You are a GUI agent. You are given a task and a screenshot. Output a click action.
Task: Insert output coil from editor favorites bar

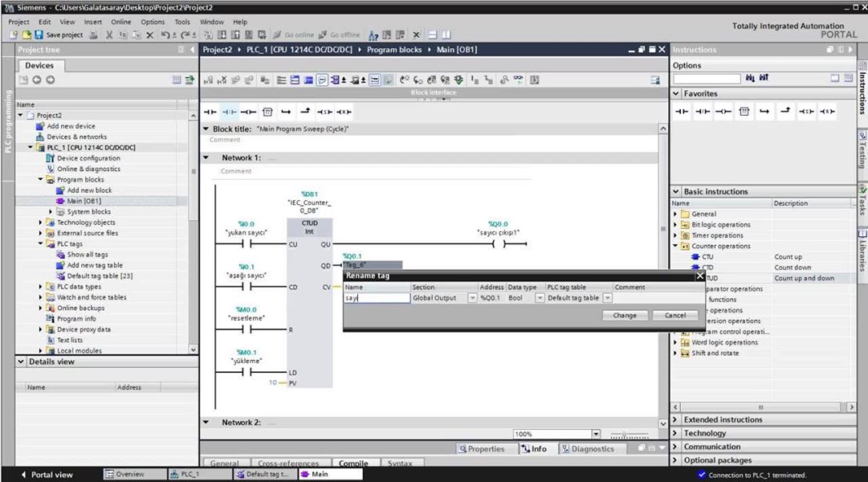click(x=249, y=112)
